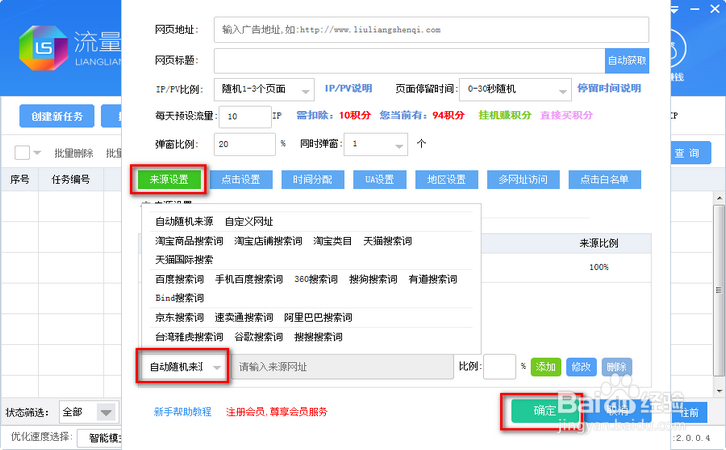
Task: Click the 100% source ratio cell
Action: [599, 267]
